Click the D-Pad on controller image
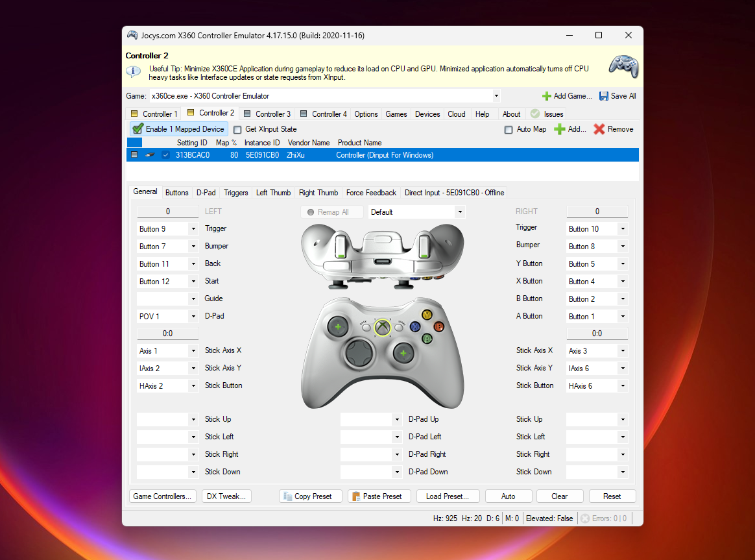The image size is (755, 560). tap(360, 354)
